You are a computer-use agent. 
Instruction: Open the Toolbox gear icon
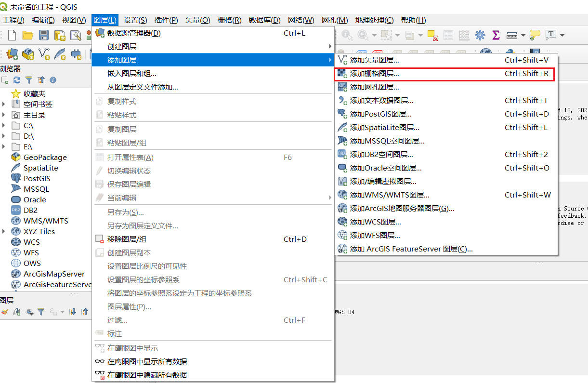coord(480,35)
